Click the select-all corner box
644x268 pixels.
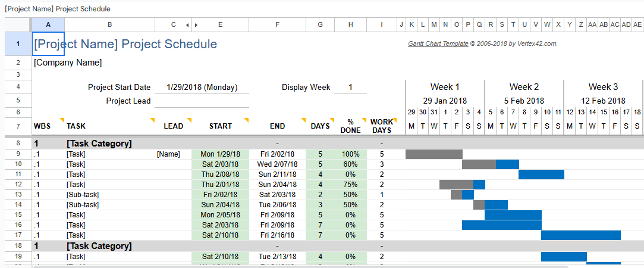pos(18,24)
